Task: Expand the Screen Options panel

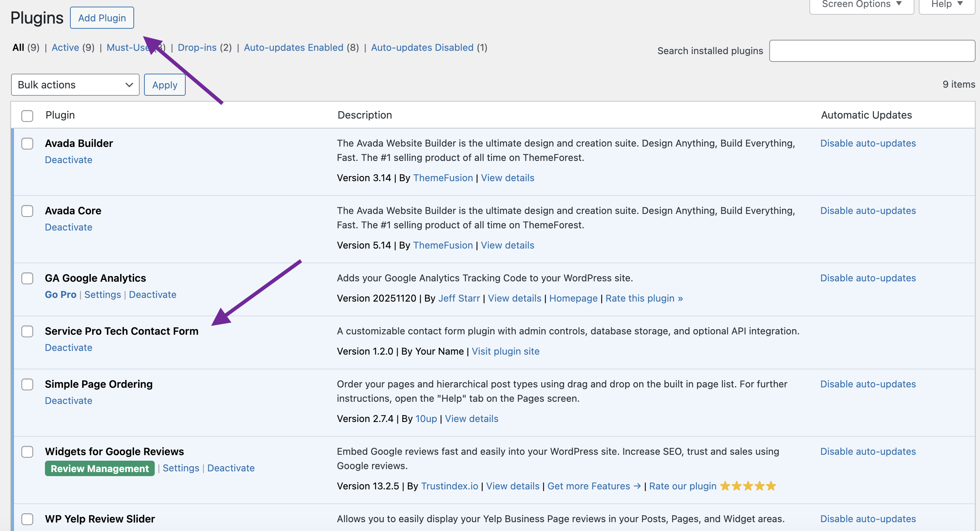Action: coord(861,4)
